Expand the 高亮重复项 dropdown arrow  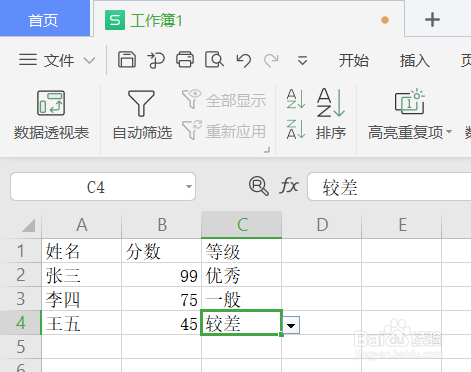tap(449, 132)
